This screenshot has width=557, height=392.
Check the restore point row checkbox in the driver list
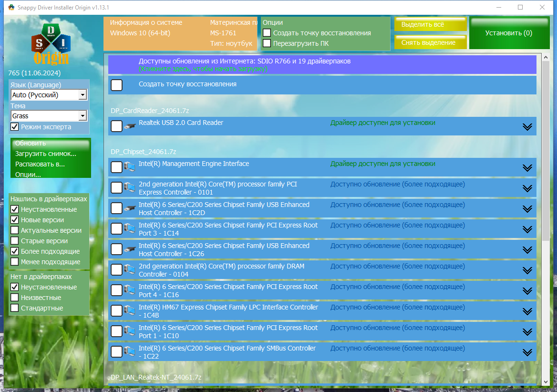(116, 85)
